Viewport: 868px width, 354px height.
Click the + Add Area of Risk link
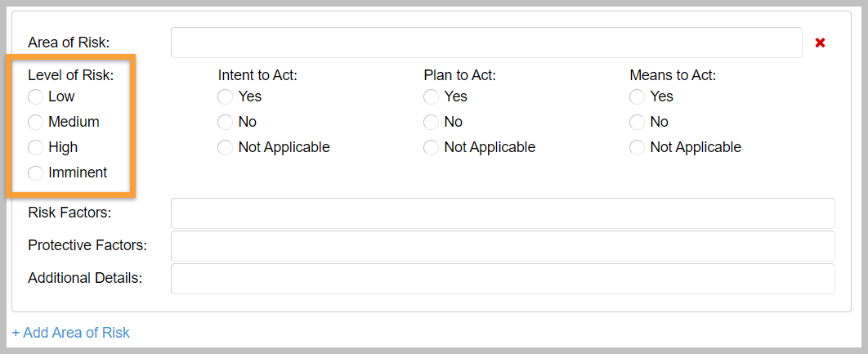[71, 333]
